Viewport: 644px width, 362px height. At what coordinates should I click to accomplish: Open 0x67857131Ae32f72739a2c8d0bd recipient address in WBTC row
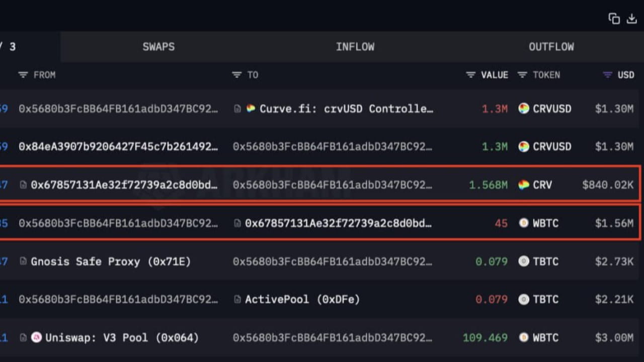point(339,223)
